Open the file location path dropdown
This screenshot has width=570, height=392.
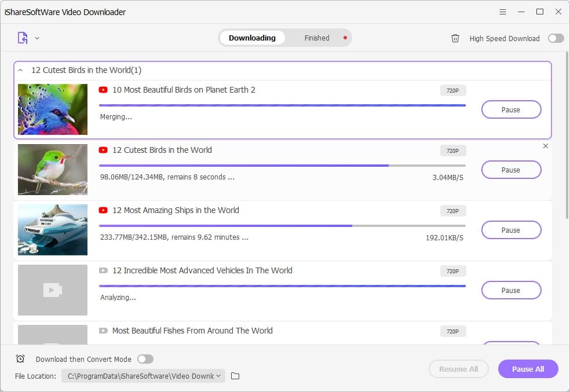click(x=217, y=376)
